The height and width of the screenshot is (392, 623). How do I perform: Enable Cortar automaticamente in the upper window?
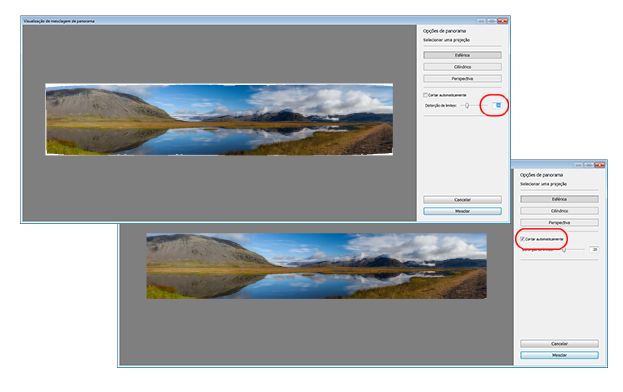pyautogui.click(x=426, y=95)
